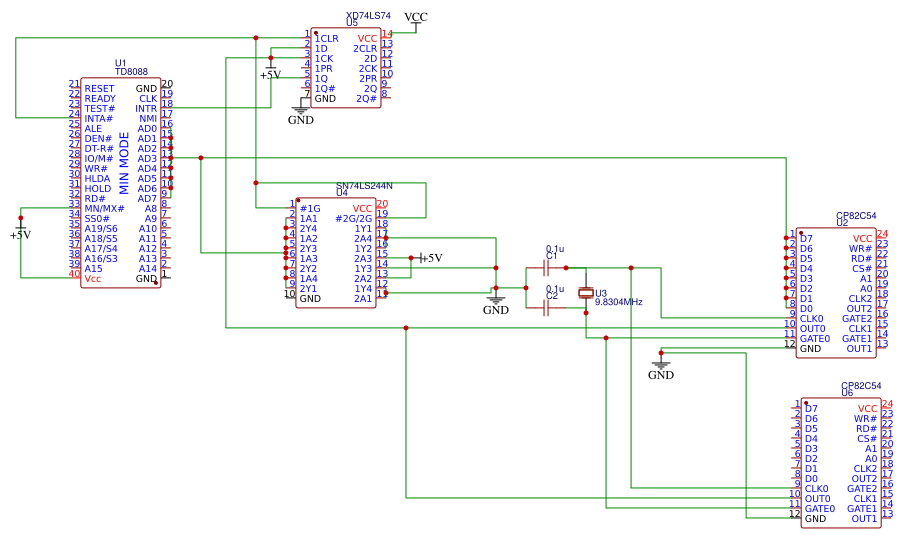The height and width of the screenshot is (538, 904).
Task: Click the capacitor C2 symbol
Action: (x=545, y=308)
